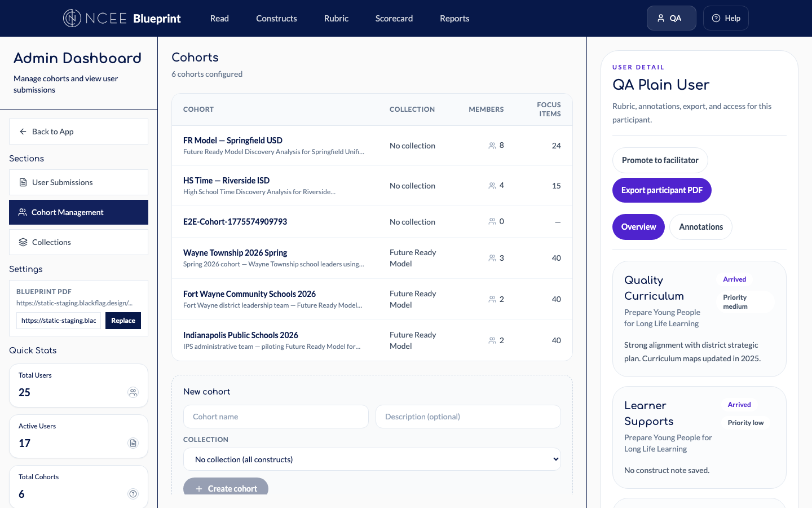Click the layers icon next to Collections
The width and height of the screenshot is (812, 508).
point(23,242)
